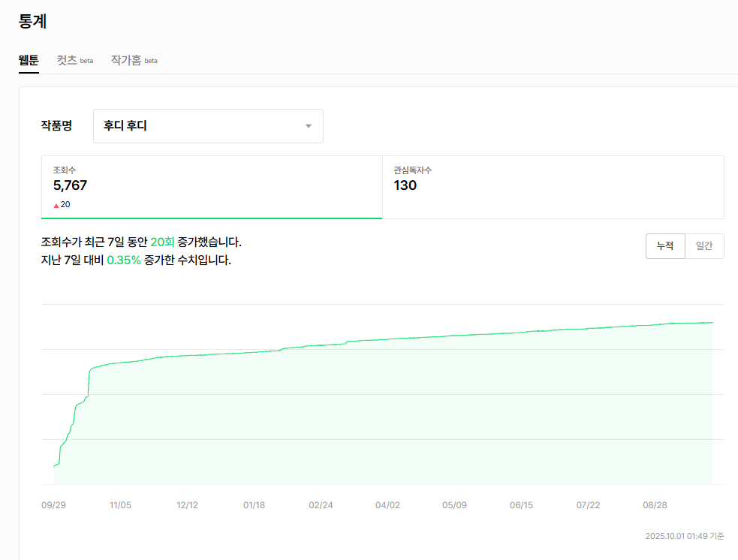Select the 조회수 statistics card
Viewport: 738px width, 560px height.
click(x=212, y=187)
